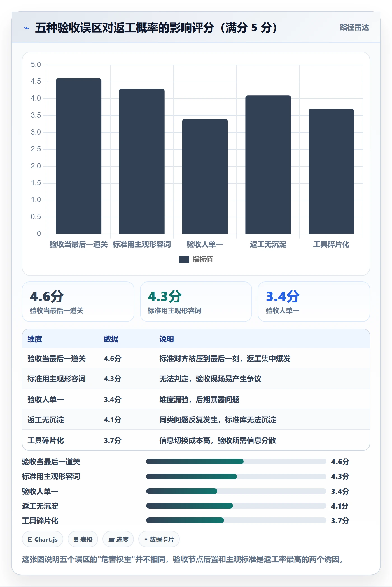Click the 维度 column header
The image size is (392, 587).
[35, 339]
